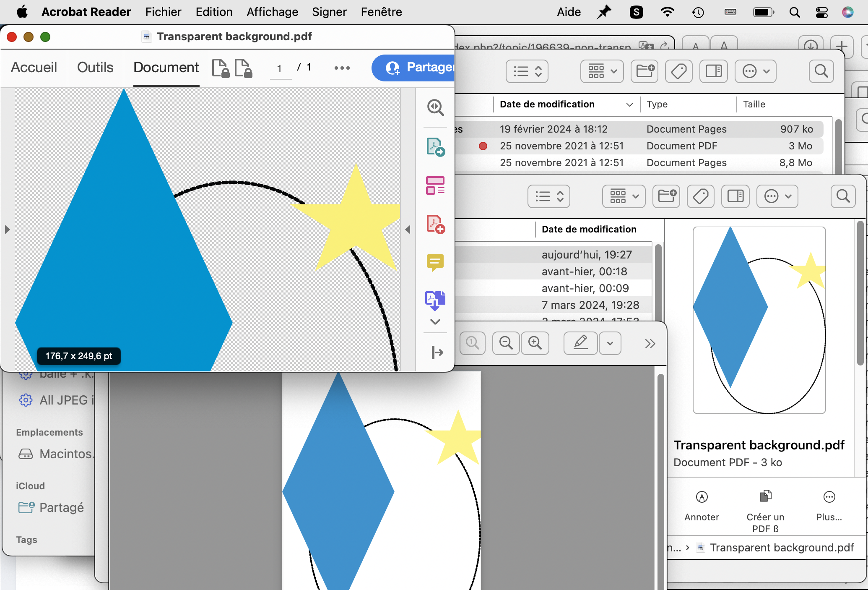Screen dimensions: 868x590
Task: Click the Export PDF tool icon
Action: [435, 147]
